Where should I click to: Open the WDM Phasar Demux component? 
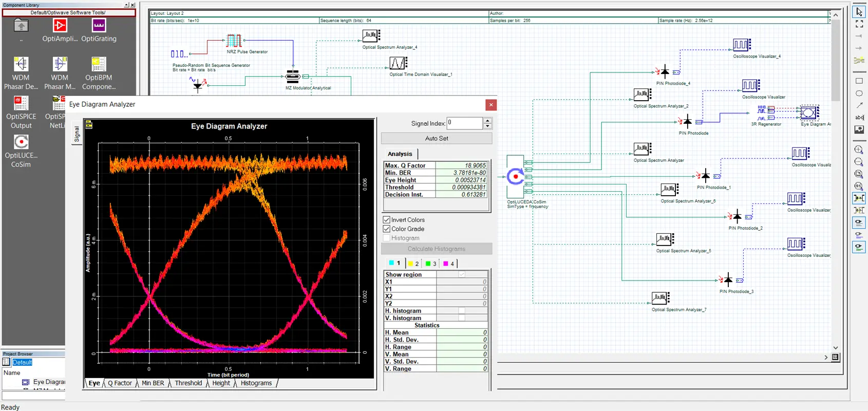coord(21,64)
